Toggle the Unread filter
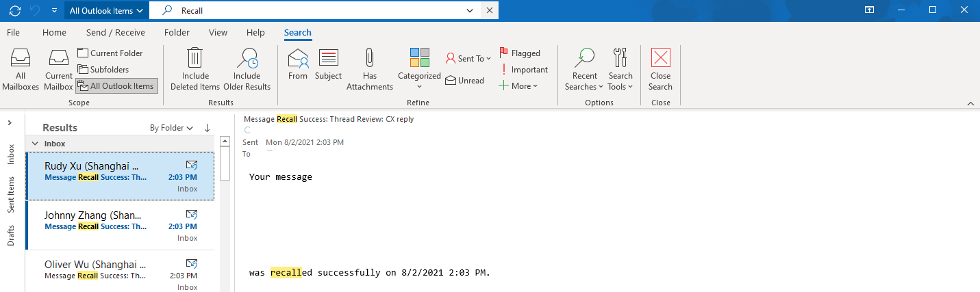 pos(464,80)
